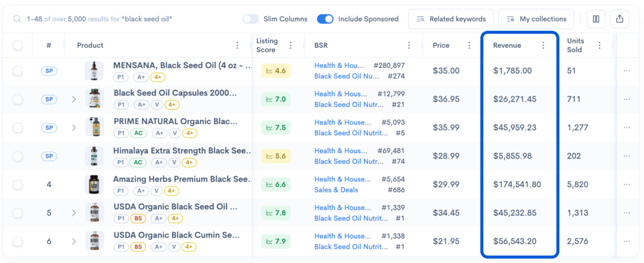This screenshot has width=644, height=263.
Task: Open Product column options menu
Action: (237, 45)
